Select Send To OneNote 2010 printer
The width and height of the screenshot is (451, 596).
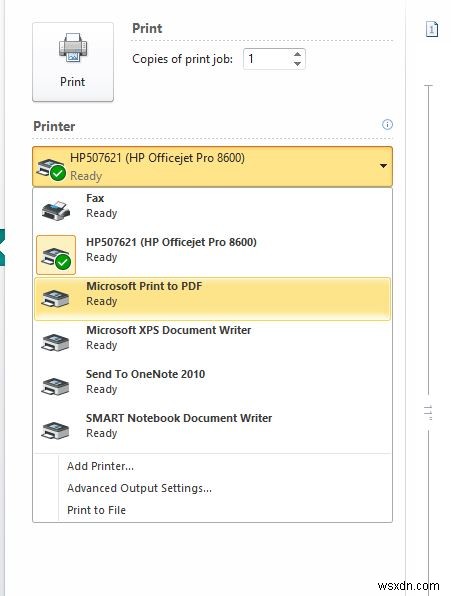[x=212, y=386]
